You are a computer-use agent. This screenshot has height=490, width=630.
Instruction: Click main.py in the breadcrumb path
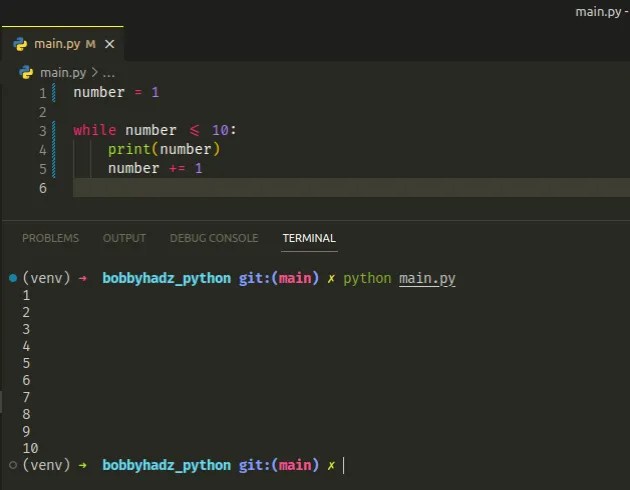tap(63, 73)
